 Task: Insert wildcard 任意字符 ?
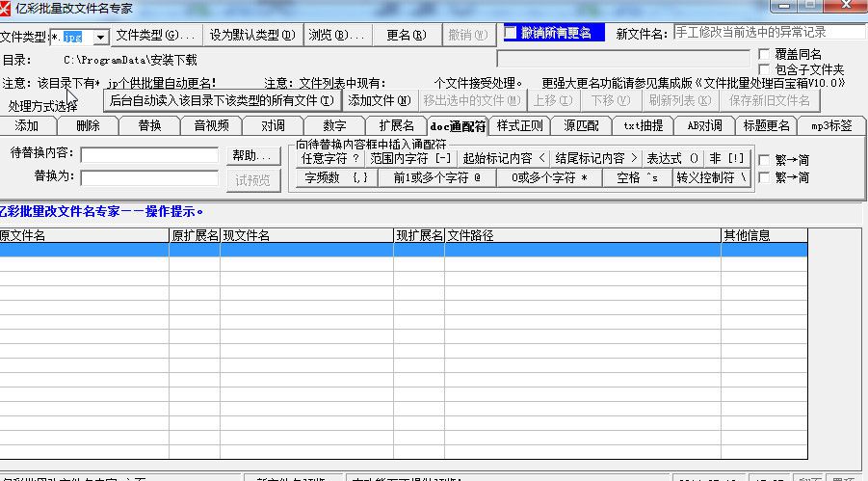point(330,158)
